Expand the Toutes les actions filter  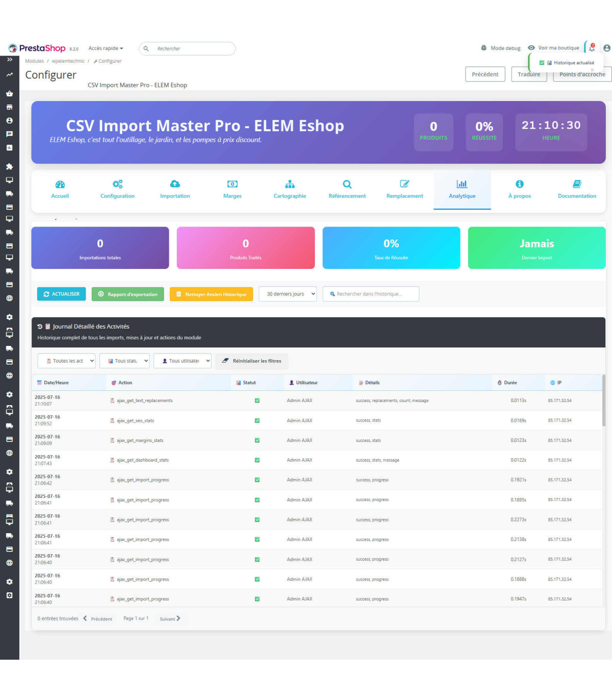[66, 361]
